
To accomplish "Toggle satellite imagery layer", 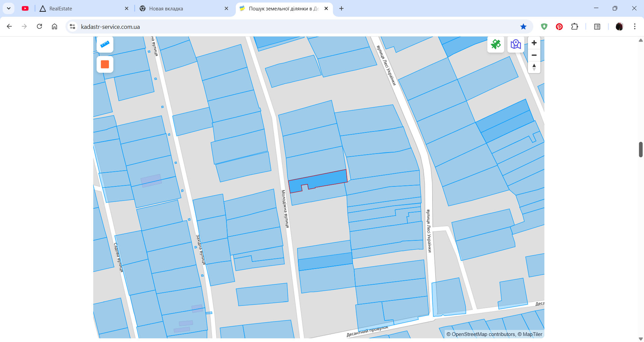I will tap(495, 44).
